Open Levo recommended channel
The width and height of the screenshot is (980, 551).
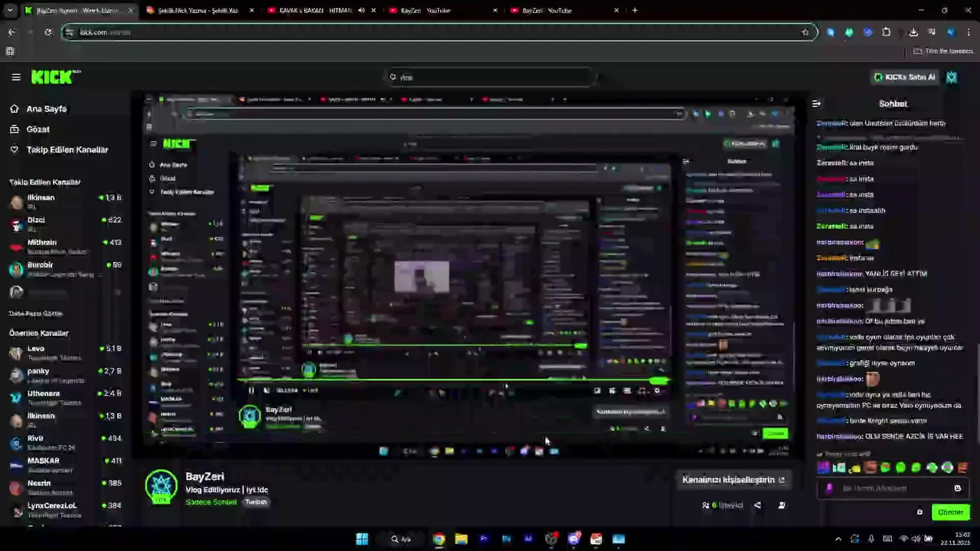tap(65, 352)
